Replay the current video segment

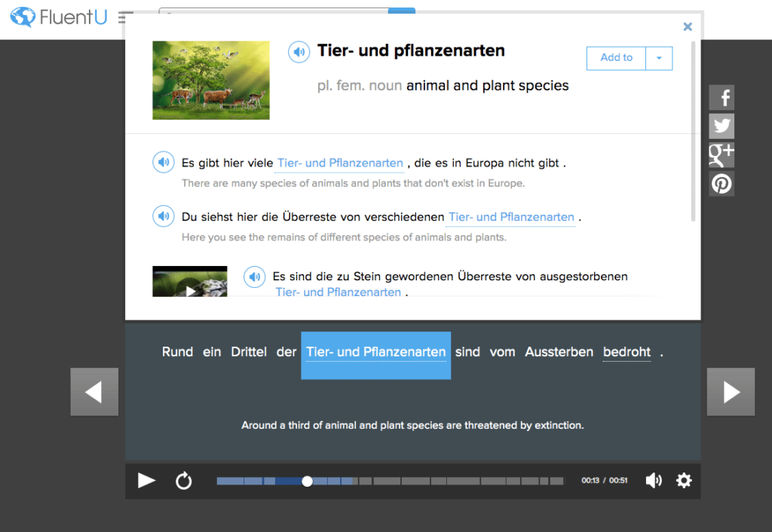(184, 481)
